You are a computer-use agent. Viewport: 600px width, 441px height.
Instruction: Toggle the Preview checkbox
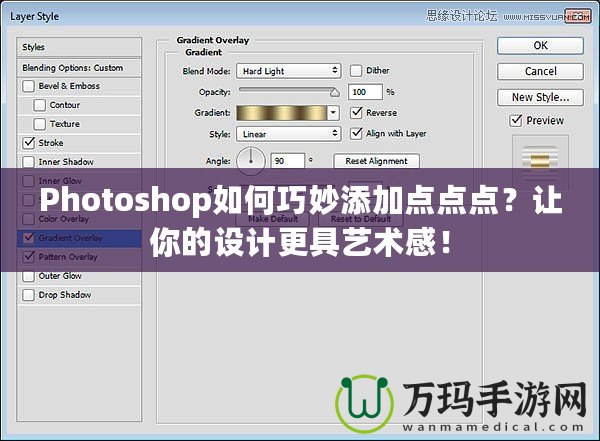click(x=516, y=120)
